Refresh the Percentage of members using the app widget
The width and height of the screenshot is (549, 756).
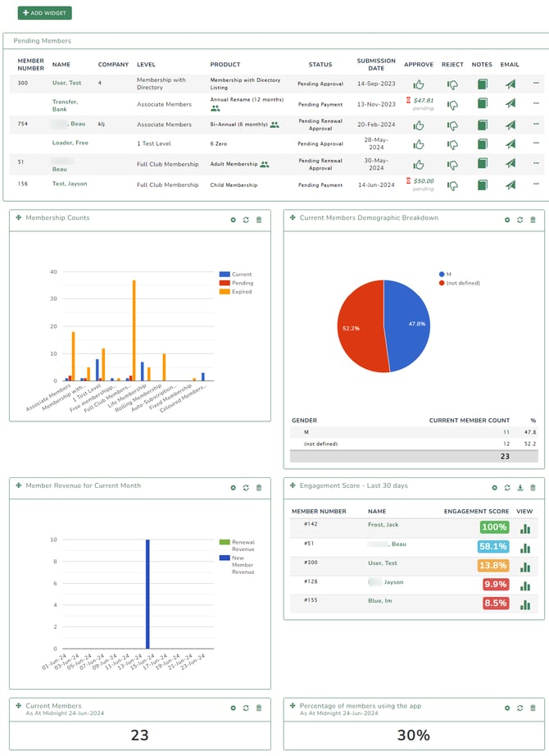(x=520, y=708)
